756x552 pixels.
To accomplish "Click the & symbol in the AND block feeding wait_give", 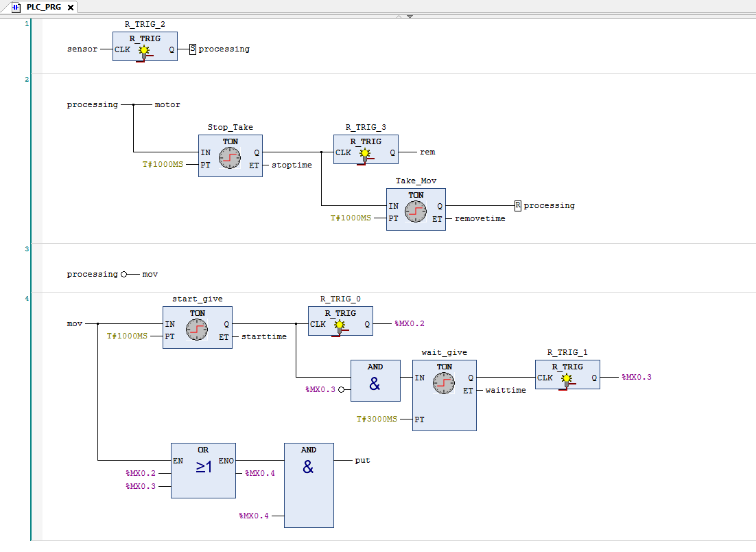I will coord(375,384).
